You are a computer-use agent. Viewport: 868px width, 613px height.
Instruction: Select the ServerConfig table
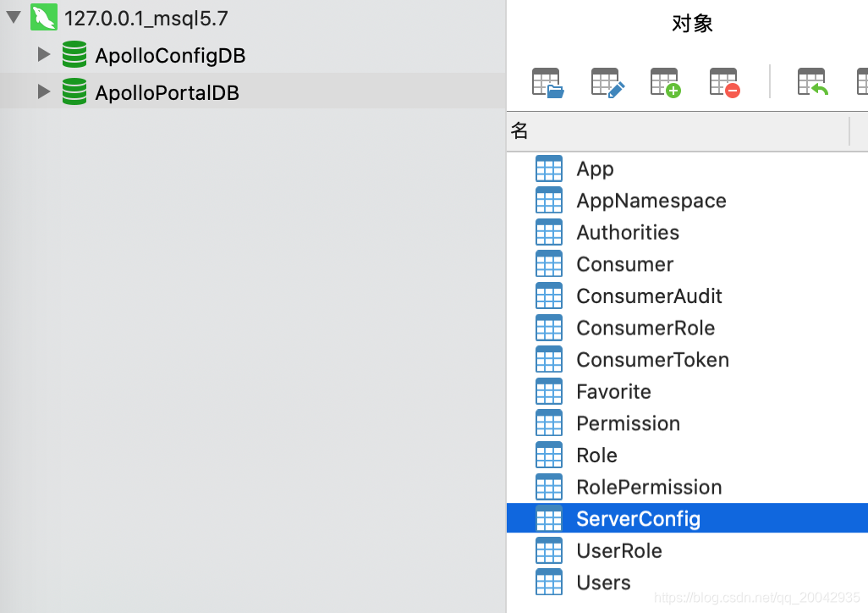pyautogui.click(x=638, y=519)
